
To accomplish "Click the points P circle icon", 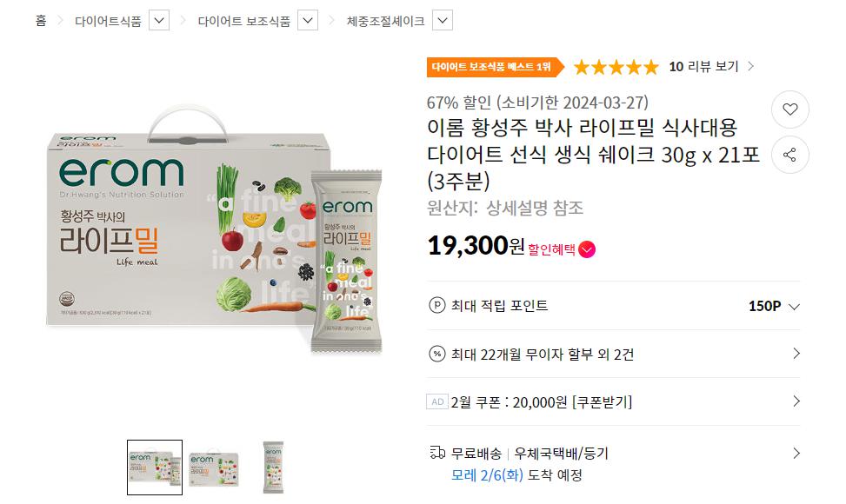I will tap(437, 305).
